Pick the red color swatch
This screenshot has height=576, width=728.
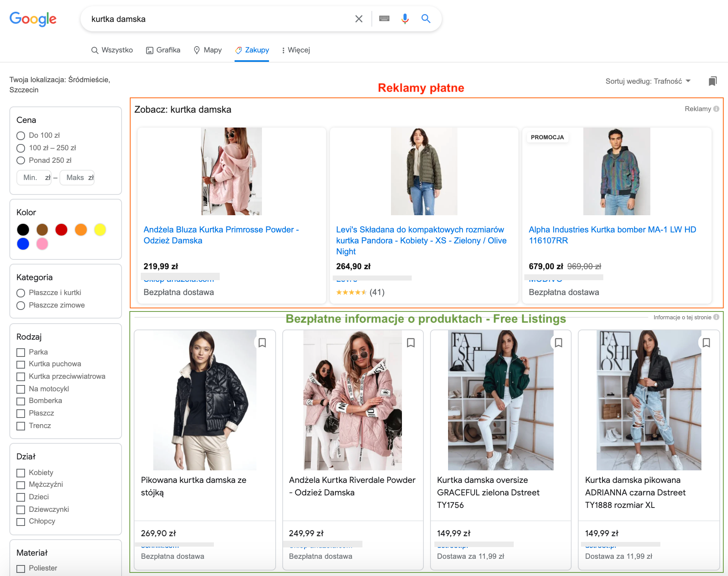pyautogui.click(x=61, y=230)
